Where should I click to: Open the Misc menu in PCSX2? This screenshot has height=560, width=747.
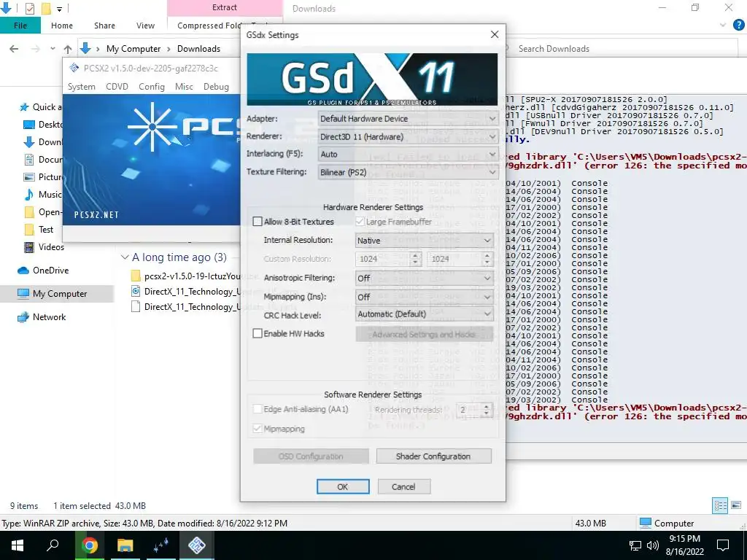click(x=184, y=87)
